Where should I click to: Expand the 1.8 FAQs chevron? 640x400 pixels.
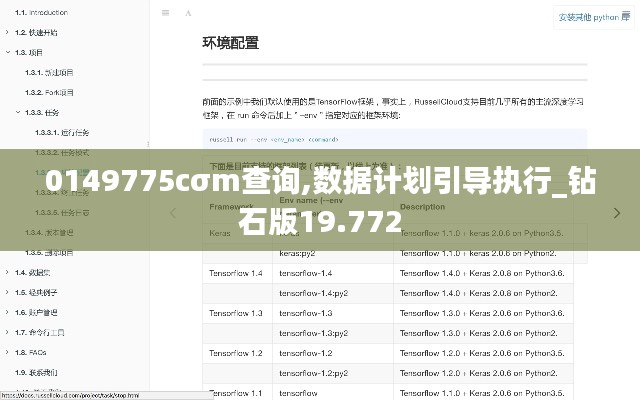pos(7,352)
